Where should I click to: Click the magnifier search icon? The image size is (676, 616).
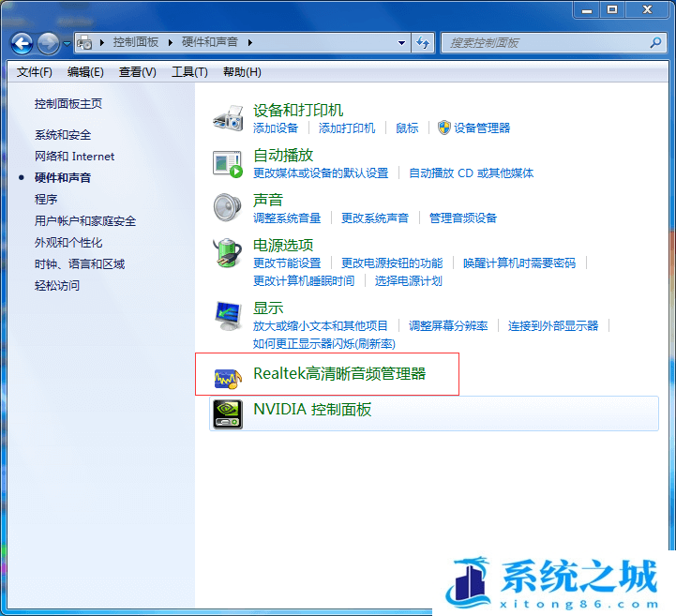[x=655, y=43]
